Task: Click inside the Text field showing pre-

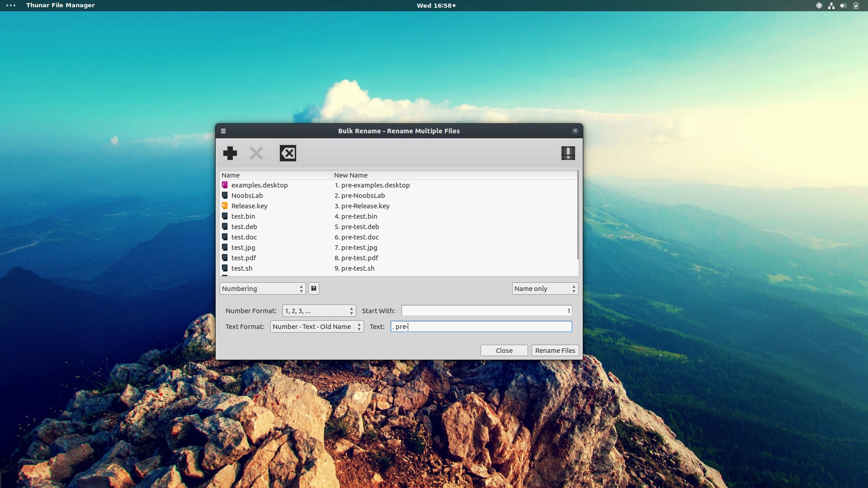Action: [481, 326]
